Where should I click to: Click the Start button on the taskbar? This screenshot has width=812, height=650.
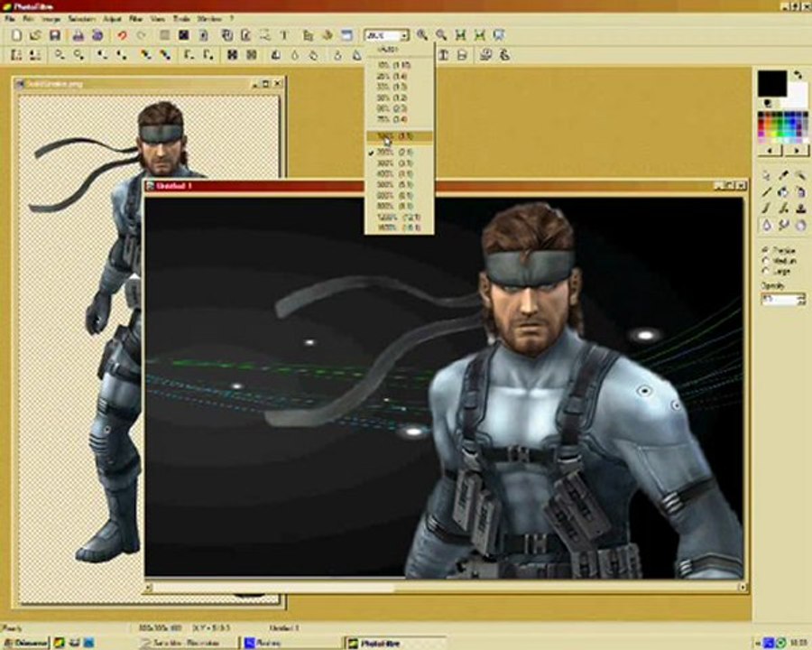pos(24,644)
